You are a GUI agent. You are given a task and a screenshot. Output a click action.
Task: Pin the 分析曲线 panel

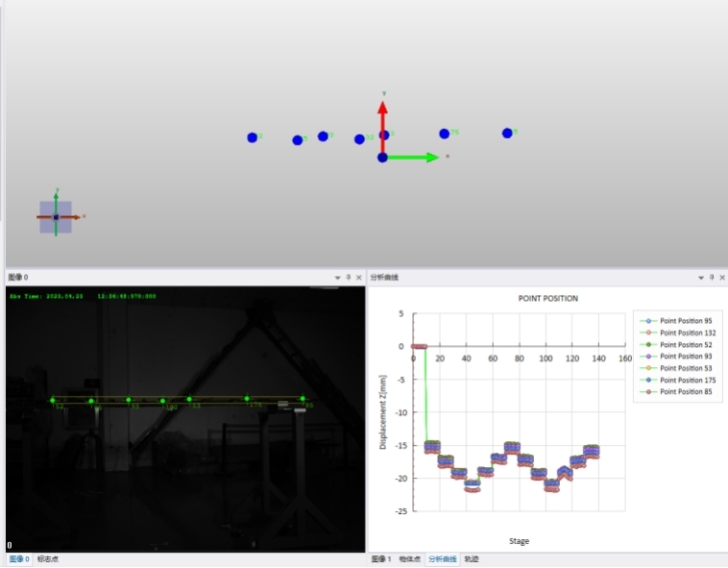[712, 277]
